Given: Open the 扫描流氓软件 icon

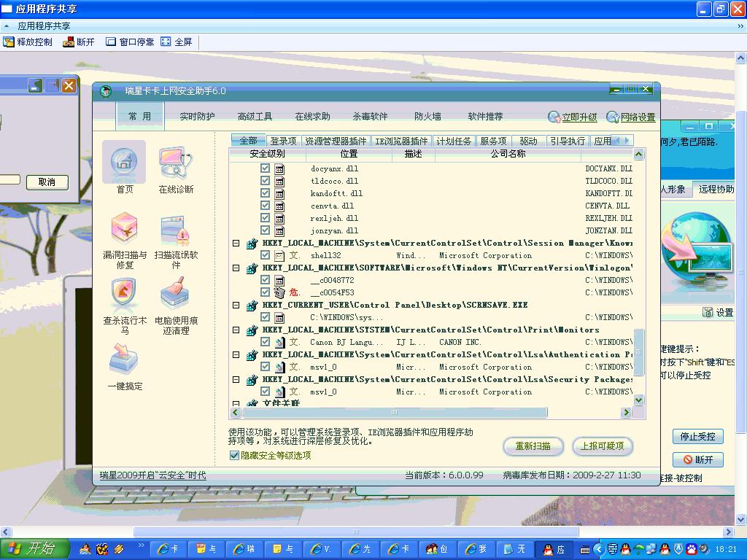Looking at the screenshot, I should point(176,230).
